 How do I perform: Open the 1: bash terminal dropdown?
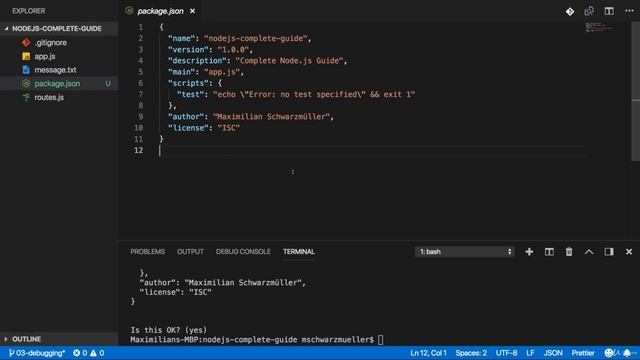click(x=465, y=252)
